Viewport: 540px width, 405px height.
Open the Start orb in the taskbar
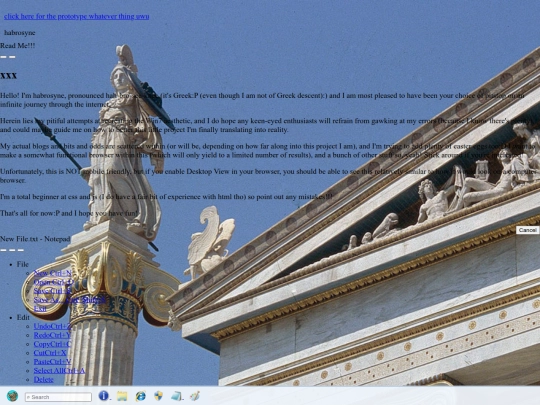pyautogui.click(x=12, y=396)
